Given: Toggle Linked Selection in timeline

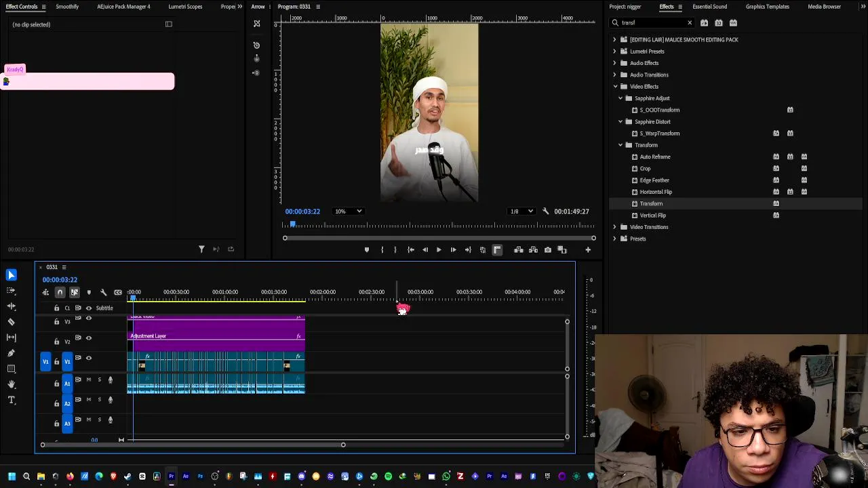Looking at the screenshot, I should 75,292.
